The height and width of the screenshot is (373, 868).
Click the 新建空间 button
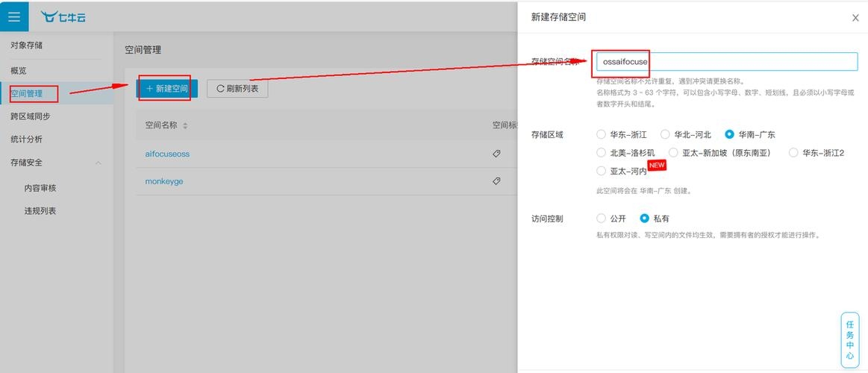(166, 89)
